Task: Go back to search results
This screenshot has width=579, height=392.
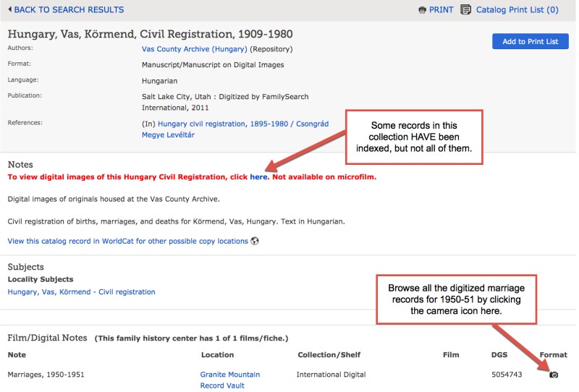Action: pos(69,9)
